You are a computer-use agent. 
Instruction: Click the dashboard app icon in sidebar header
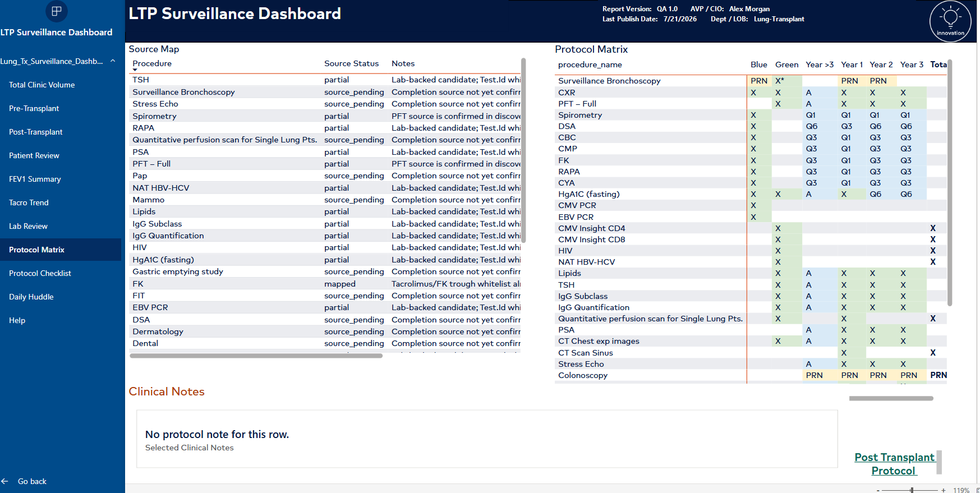point(56,11)
